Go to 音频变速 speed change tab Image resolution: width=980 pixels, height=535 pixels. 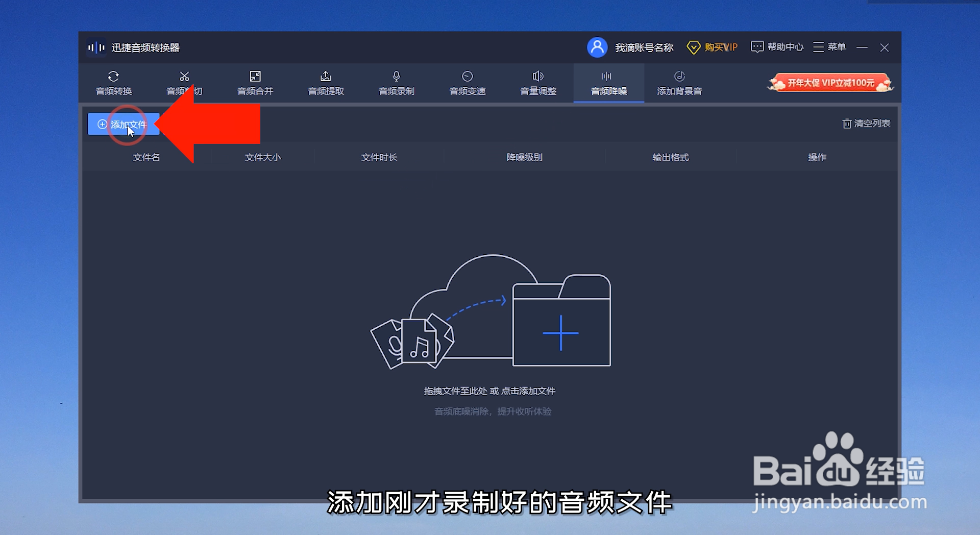pos(467,83)
